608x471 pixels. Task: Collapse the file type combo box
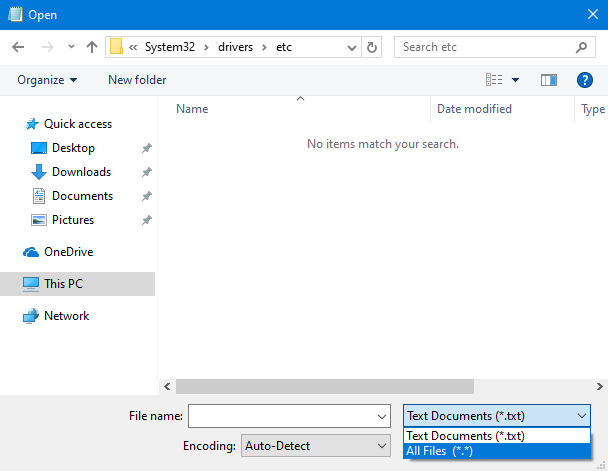pyautogui.click(x=497, y=416)
